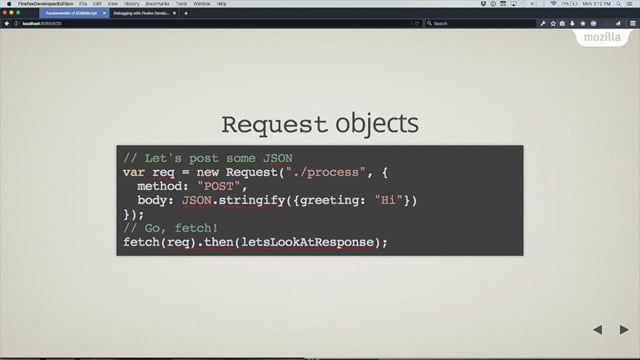The image size is (640, 360).
Task: Open the Notification Center list icon
Action: pyautogui.click(x=630, y=4)
